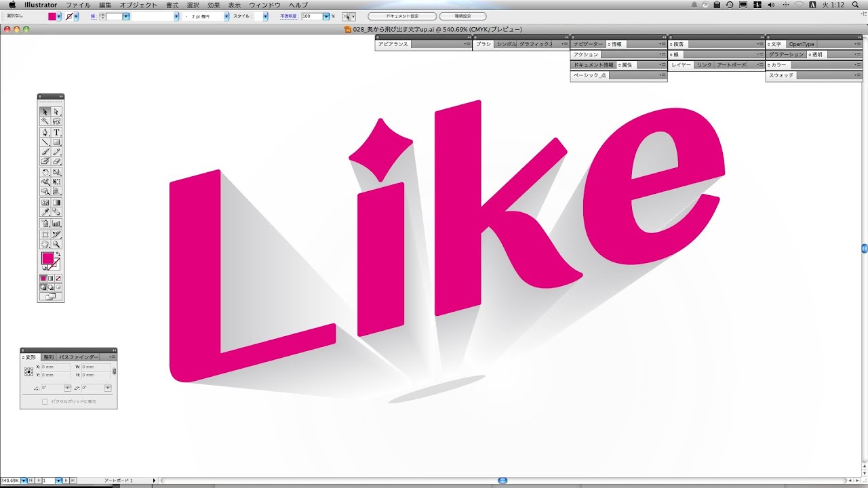The width and height of the screenshot is (868, 488).
Task: Click the Change Screen Mode button
Action: point(51,297)
